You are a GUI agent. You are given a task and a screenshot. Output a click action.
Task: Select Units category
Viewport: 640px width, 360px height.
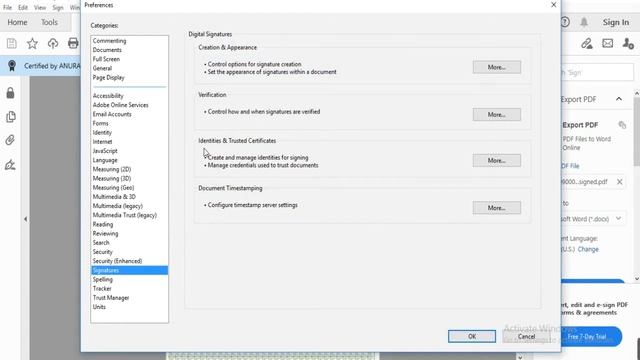pos(99,307)
